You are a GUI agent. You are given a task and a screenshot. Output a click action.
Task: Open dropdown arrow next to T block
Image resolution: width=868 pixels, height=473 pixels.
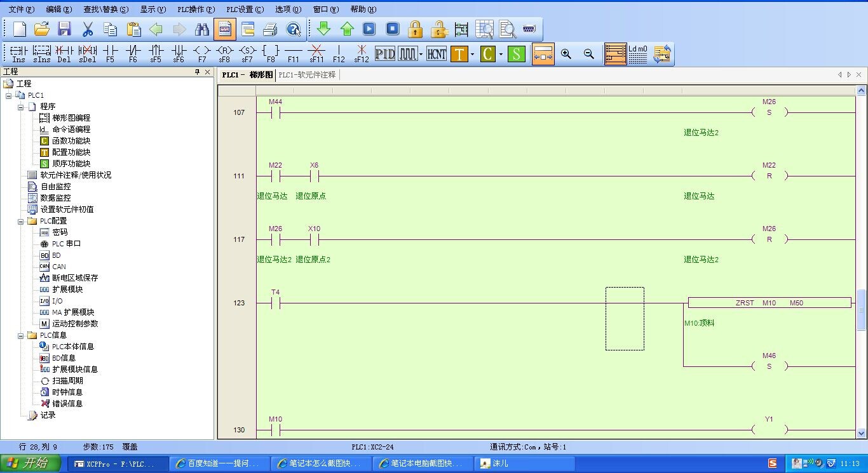(473, 55)
